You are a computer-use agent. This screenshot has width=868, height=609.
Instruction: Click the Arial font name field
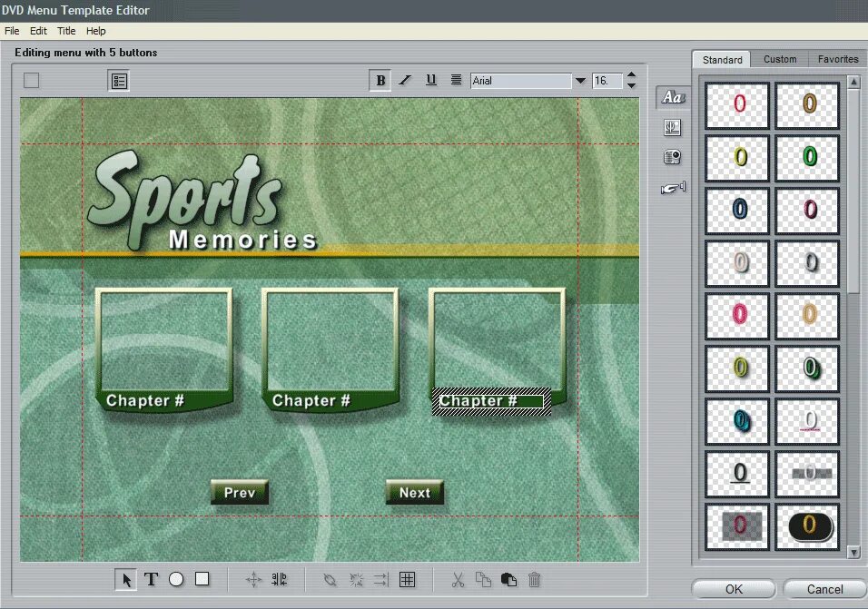(520, 81)
